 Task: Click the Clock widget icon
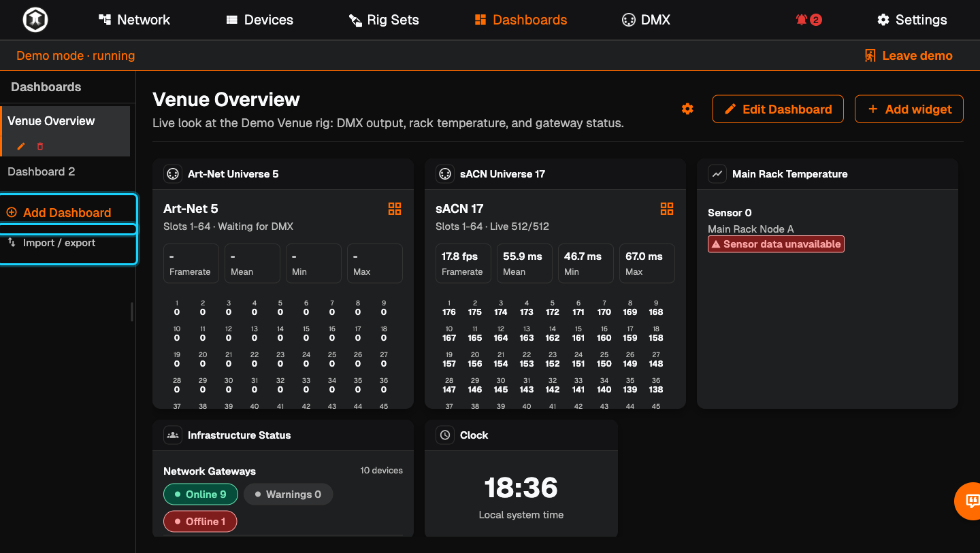[445, 435]
